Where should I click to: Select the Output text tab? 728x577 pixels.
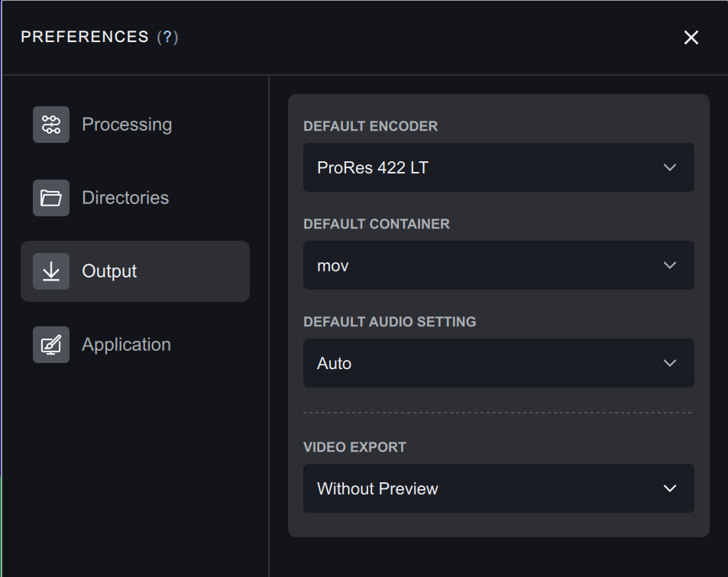109,271
